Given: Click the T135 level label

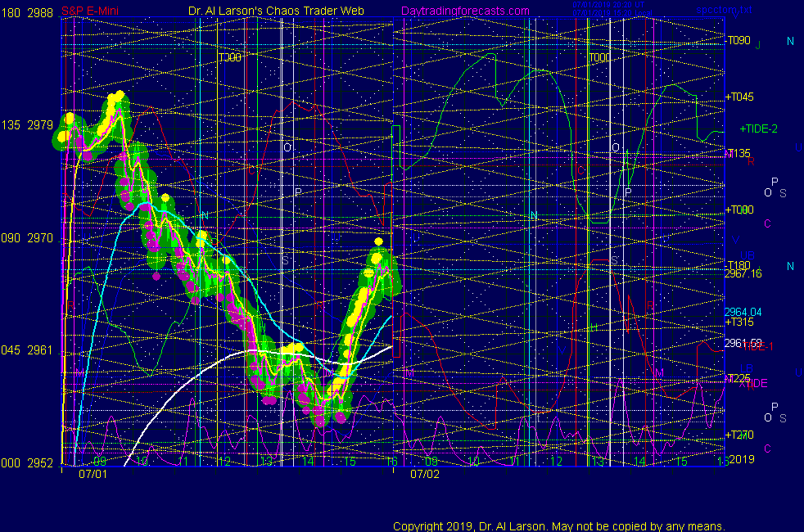Looking at the screenshot, I should 739,153.
